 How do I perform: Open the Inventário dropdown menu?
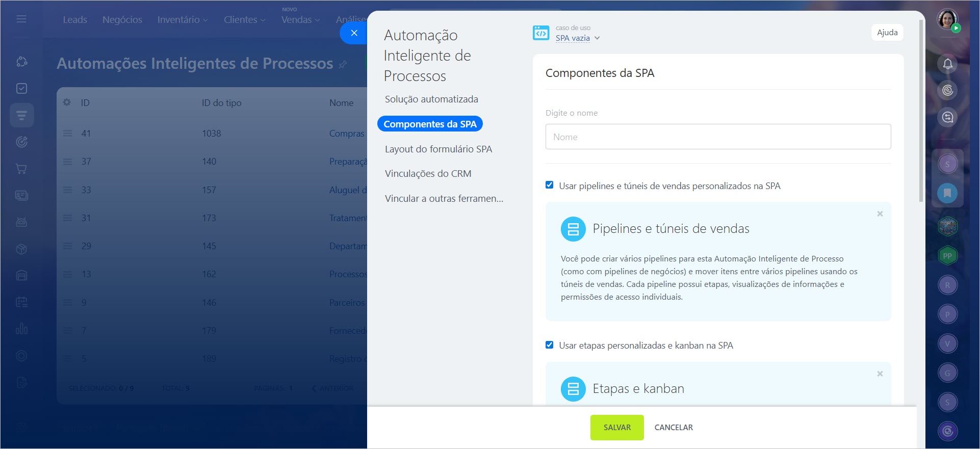(182, 20)
